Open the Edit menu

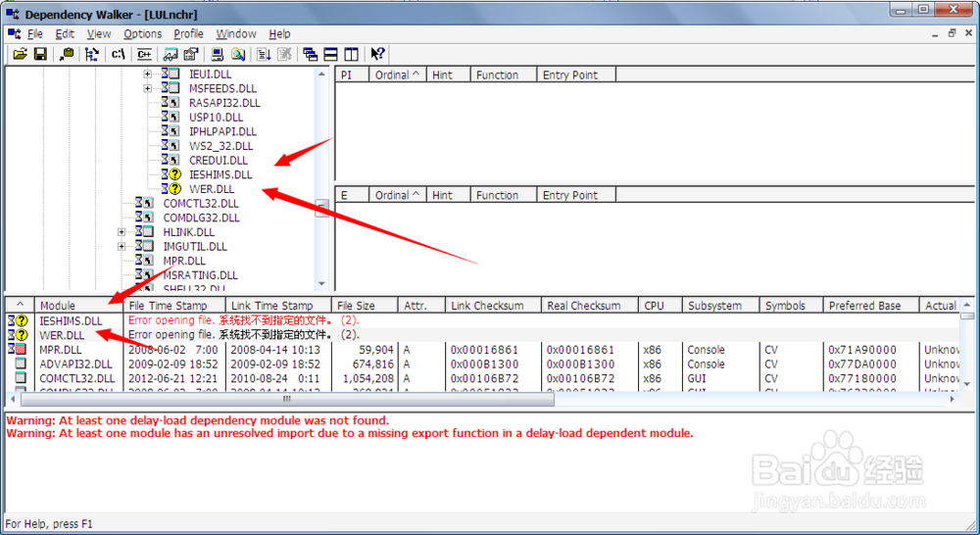click(65, 33)
